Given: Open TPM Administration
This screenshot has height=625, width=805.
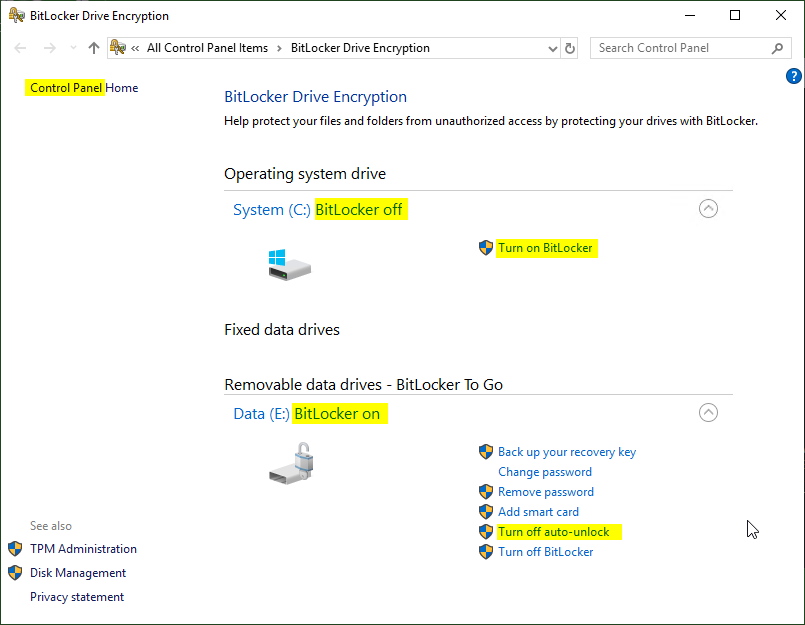Looking at the screenshot, I should coord(83,548).
